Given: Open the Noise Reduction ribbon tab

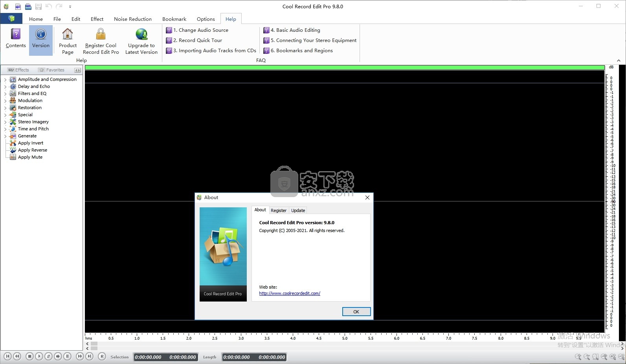Looking at the screenshot, I should pos(133,19).
